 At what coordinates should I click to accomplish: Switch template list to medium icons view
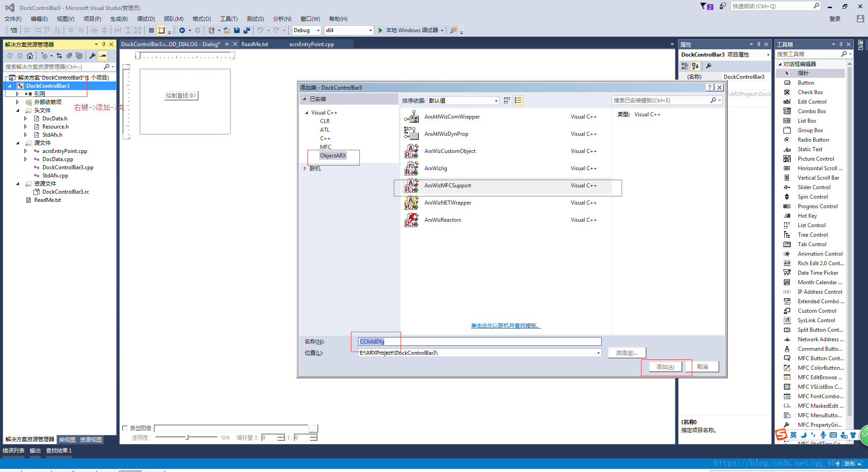point(518,100)
